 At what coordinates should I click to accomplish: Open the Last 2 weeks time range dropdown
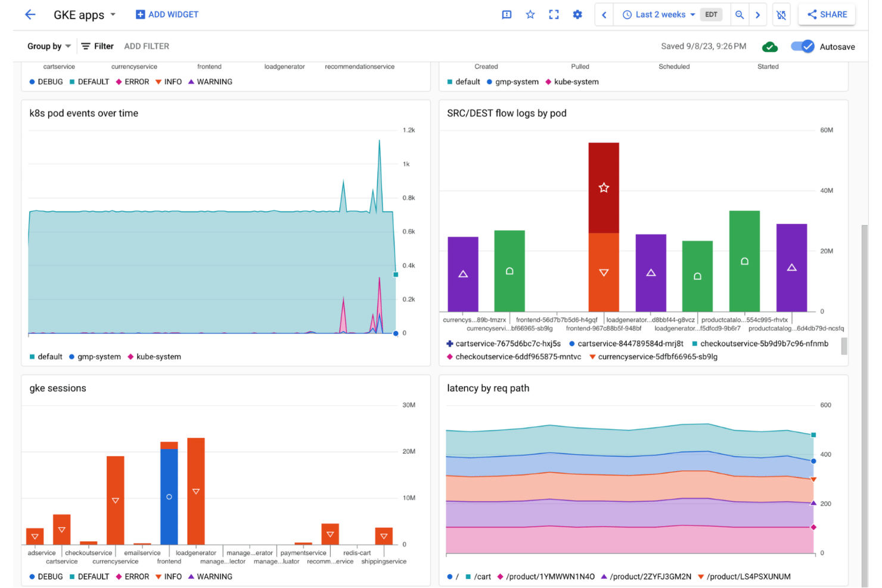(659, 15)
